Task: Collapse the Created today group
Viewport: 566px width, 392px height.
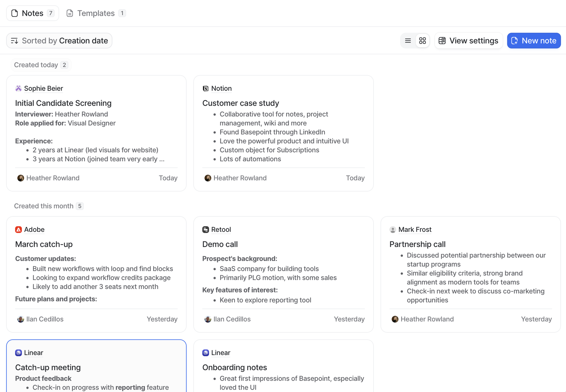Action: click(41, 65)
